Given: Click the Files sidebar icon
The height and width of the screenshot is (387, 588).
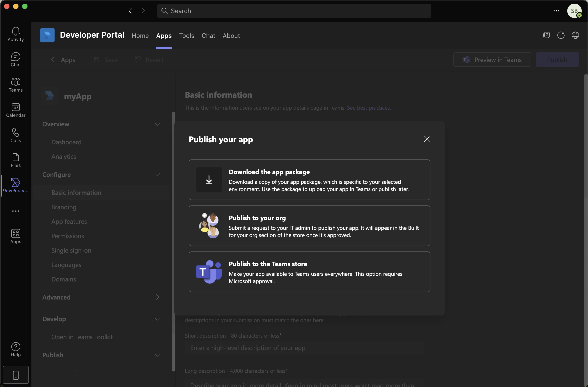Looking at the screenshot, I should tap(15, 160).
